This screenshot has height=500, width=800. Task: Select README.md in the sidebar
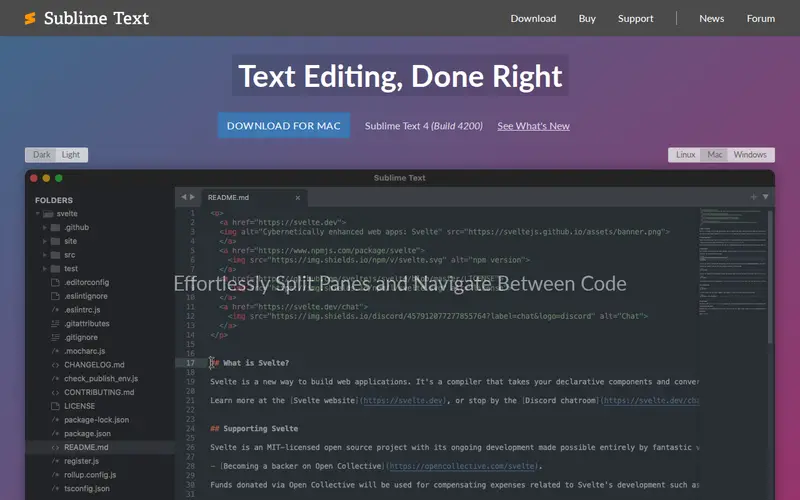pyautogui.click(x=100, y=447)
